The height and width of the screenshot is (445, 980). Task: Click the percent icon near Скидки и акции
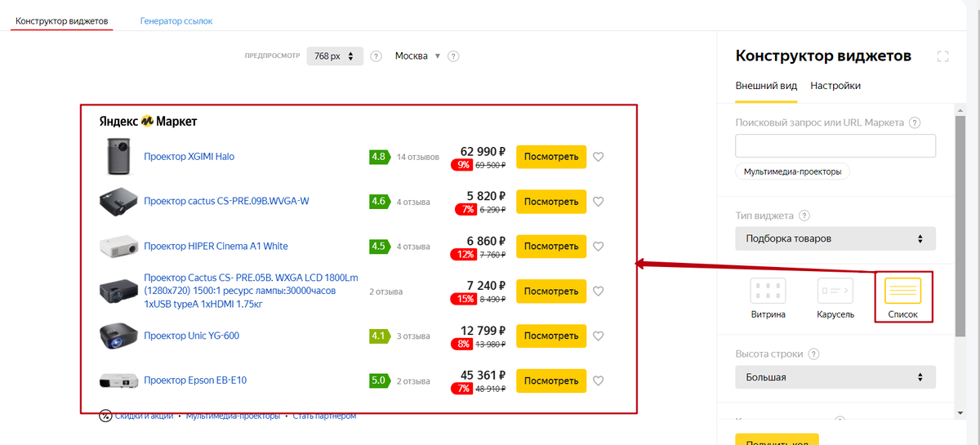105,416
